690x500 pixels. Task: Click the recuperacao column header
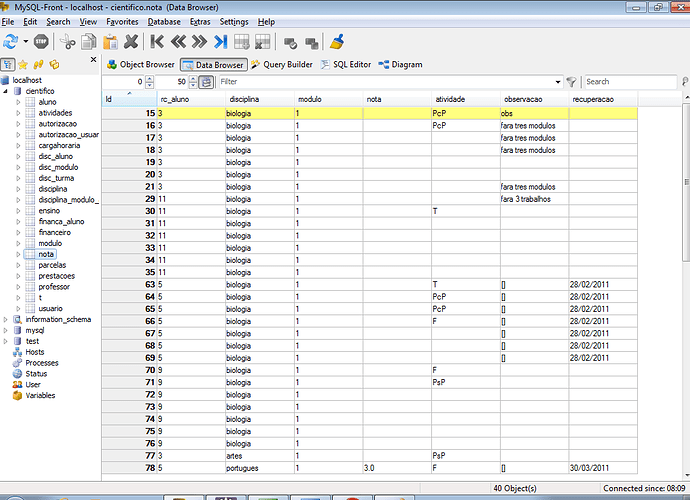pyautogui.click(x=603, y=99)
